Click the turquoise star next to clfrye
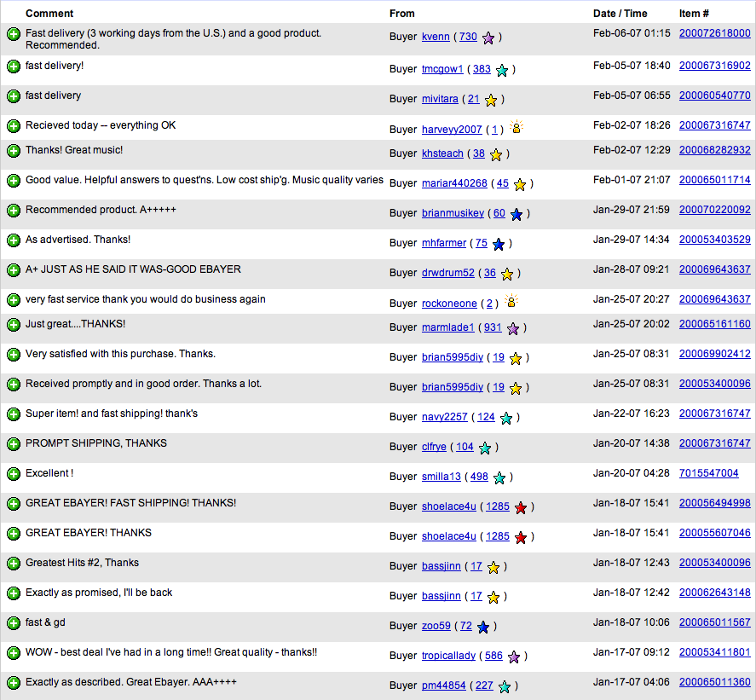Image resolution: width=756 pixels, height=700 pixels. (x=485, y=448)
